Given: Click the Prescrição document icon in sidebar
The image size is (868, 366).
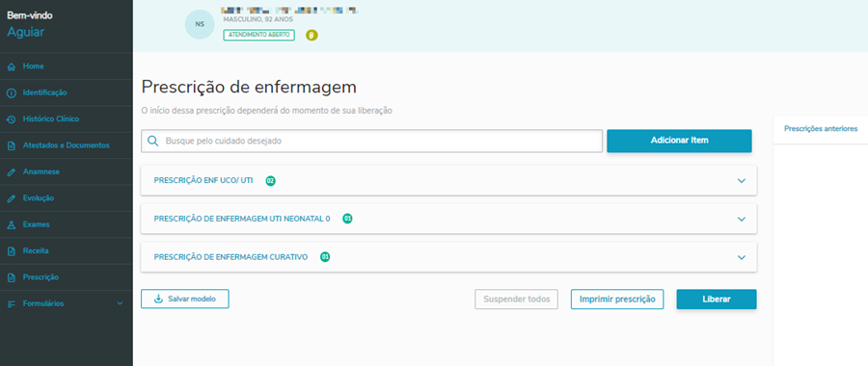Looking at the screenshot, I should [11, 277].
